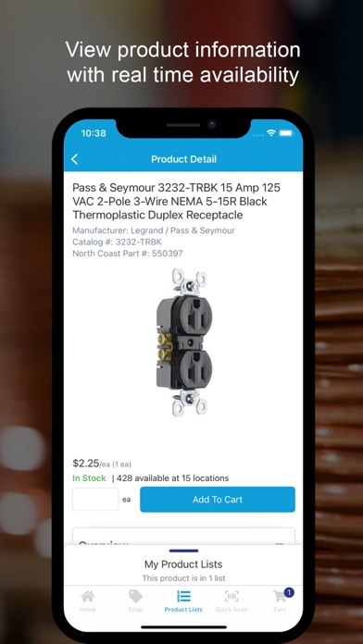Tap the In Stock status text
The height and width of the screenshot is (644, 363).
click(89, 478)
